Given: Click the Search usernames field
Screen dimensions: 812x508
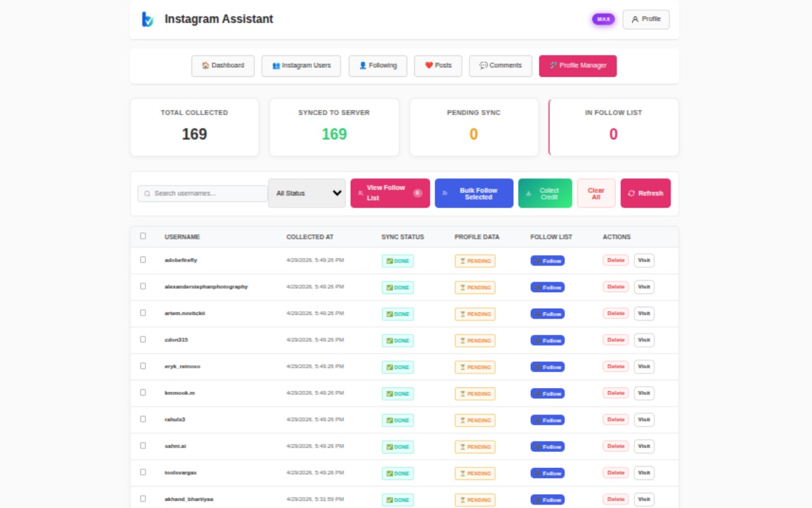Looking at the screenshot, I should tap(203, 194).
